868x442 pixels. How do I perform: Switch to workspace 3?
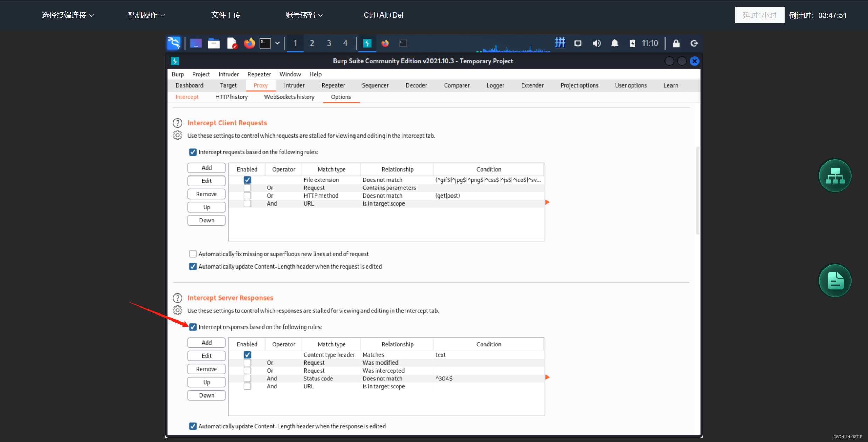coord(329,43)
